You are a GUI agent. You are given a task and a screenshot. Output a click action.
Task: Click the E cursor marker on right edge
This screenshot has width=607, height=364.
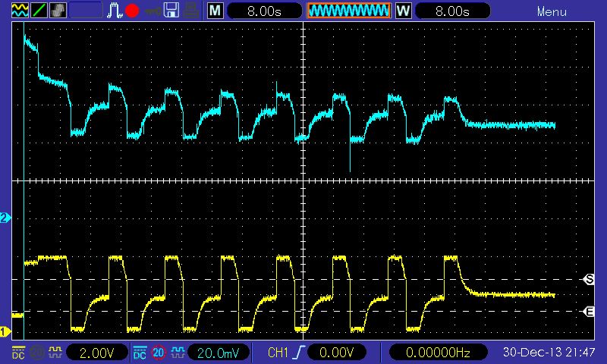point(589,312)
